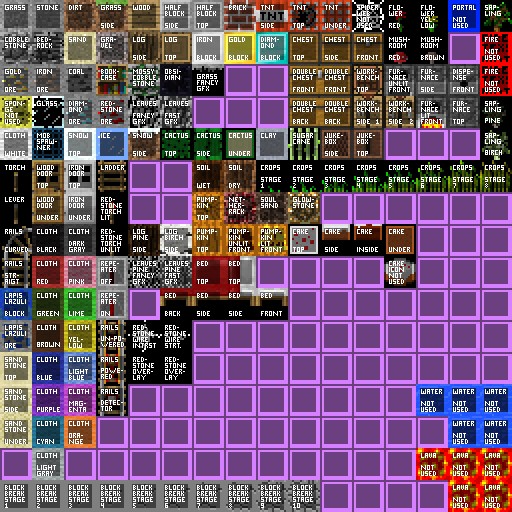Click the Chest Front tile

click(x=368, y=48)
